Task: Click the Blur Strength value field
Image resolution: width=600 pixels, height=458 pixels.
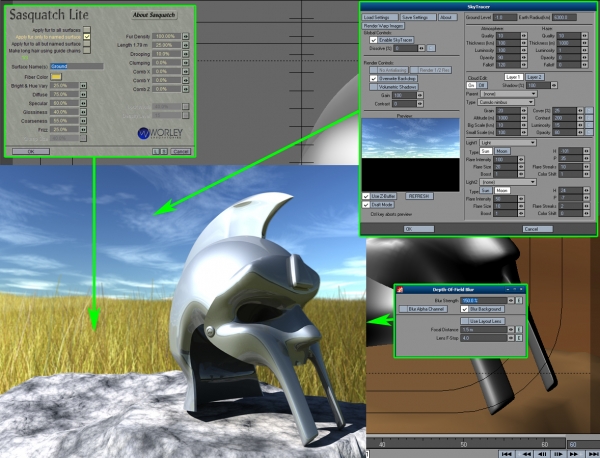Action: tap(484, 300)
